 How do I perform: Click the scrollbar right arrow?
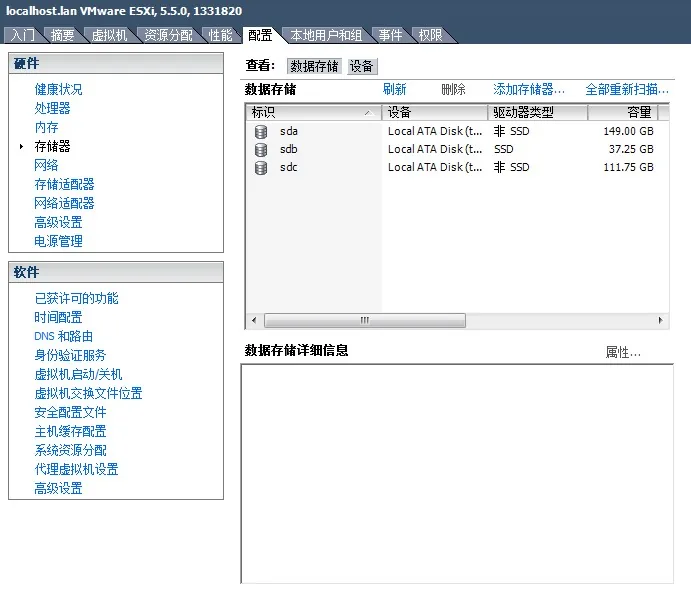click(661, 320)
